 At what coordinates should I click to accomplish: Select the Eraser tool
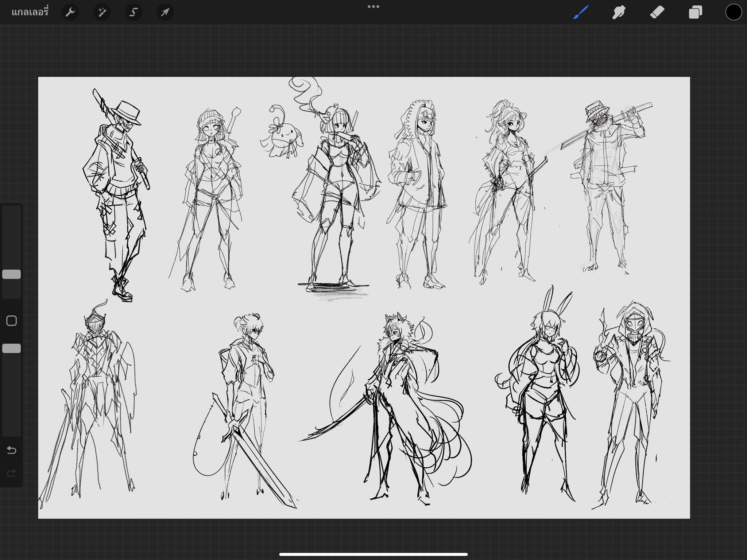pos(657,12)
